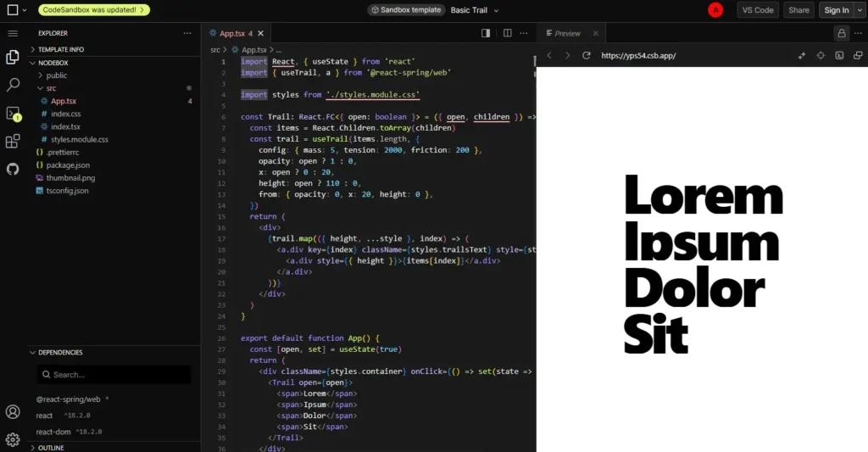Viewport: 868px width, 452px height.
Task: Open .prettierrc file
Action: (63, 152)
